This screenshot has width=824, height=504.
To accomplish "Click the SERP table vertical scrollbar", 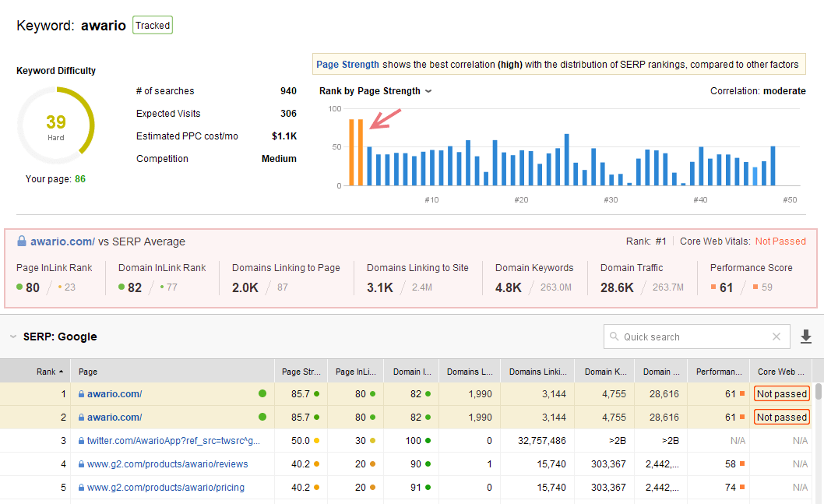I will 819,392.
